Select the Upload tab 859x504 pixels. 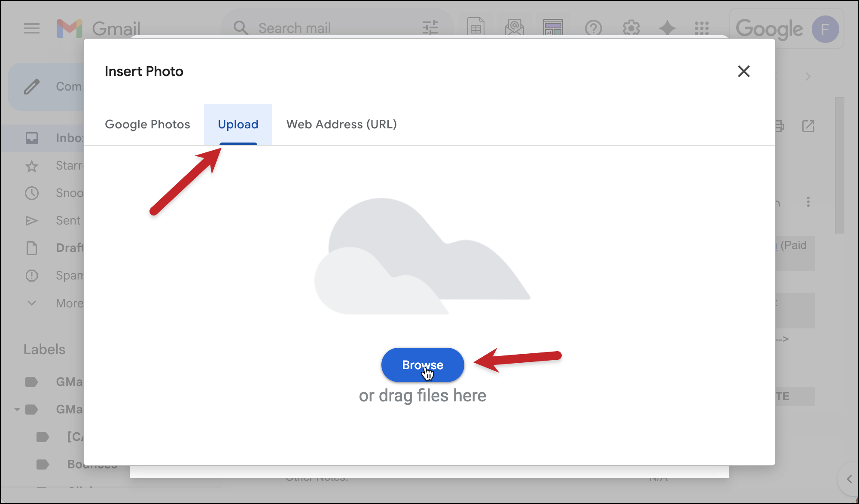click(238, 124)
